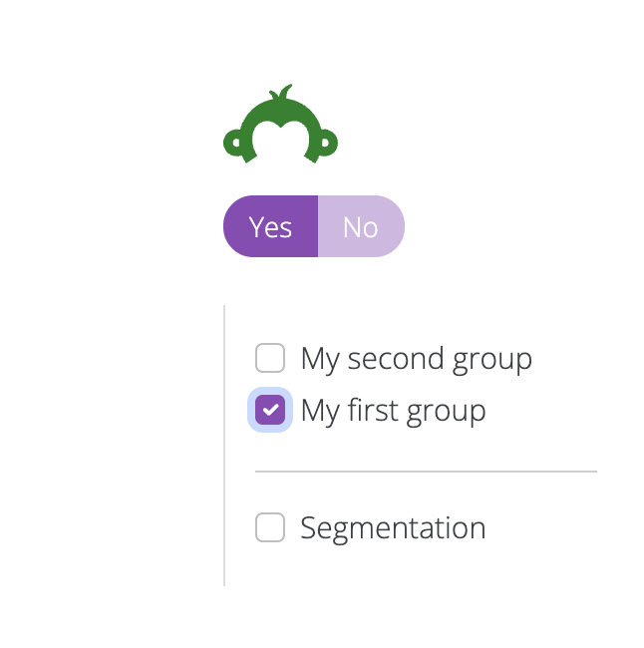This screenshot has height=648, width=644.
Task: Click the white checkmark in the purple box
Action: (270, 410)
